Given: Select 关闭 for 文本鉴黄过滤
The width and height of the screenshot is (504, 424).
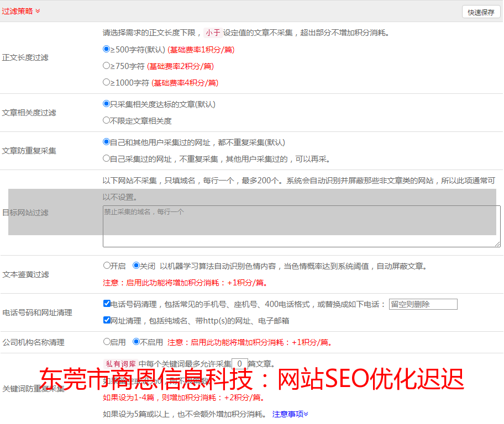Looking at the screenshot, I should [136, 266].
